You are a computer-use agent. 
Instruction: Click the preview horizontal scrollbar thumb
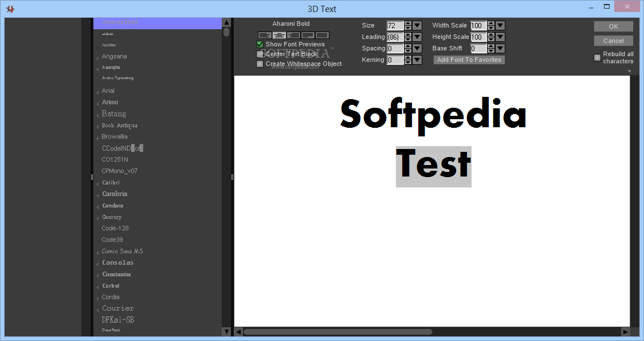[338, 332]
